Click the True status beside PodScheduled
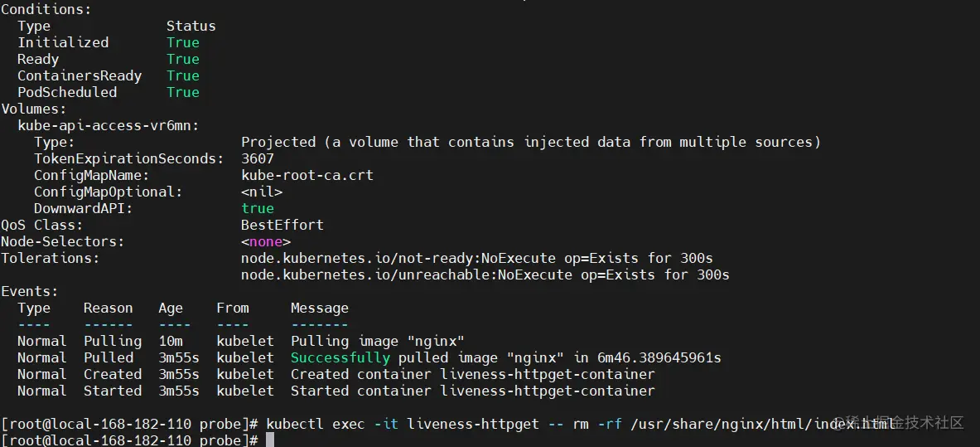The image size is (980, 447). coord(182,92)
